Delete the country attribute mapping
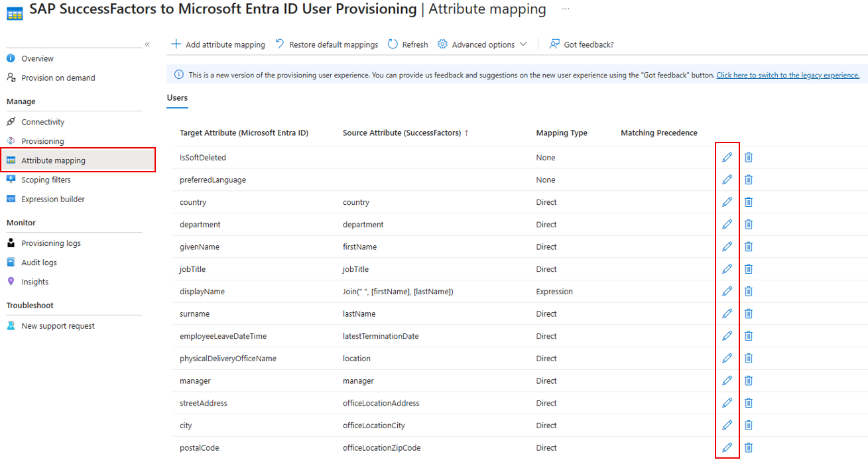The width and height of the screenshot is (868, 460). point(749,201)
